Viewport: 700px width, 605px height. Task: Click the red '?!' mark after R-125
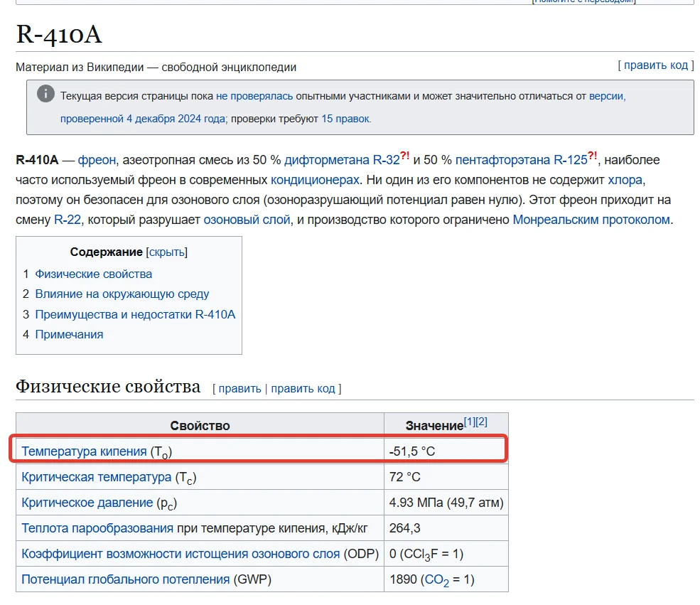click(592, 156)
